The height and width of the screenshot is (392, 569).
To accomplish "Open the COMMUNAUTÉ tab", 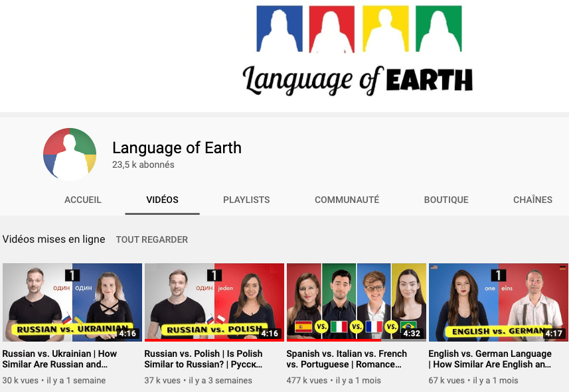I will pyautogui.click(x=347, y=200).
